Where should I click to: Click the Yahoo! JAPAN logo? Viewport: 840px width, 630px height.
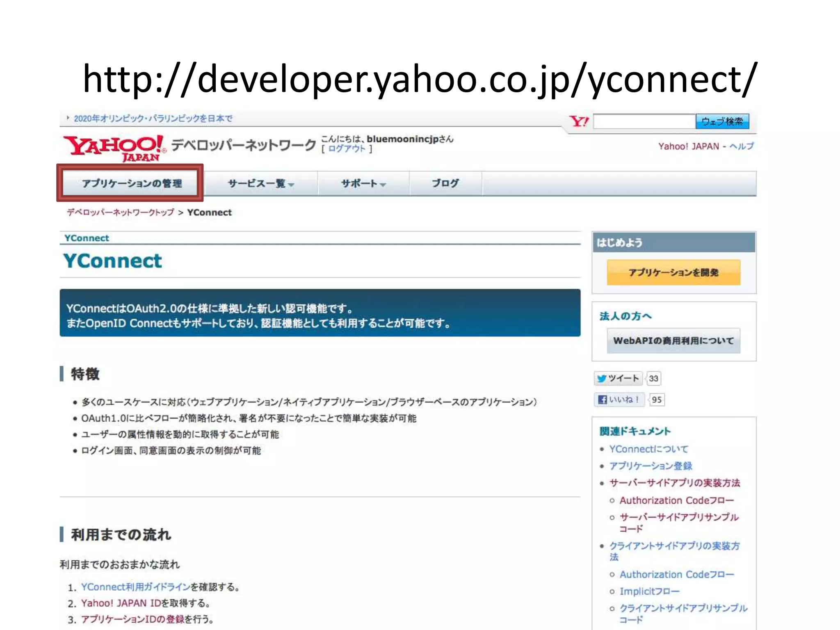click(x=114, y=148)
